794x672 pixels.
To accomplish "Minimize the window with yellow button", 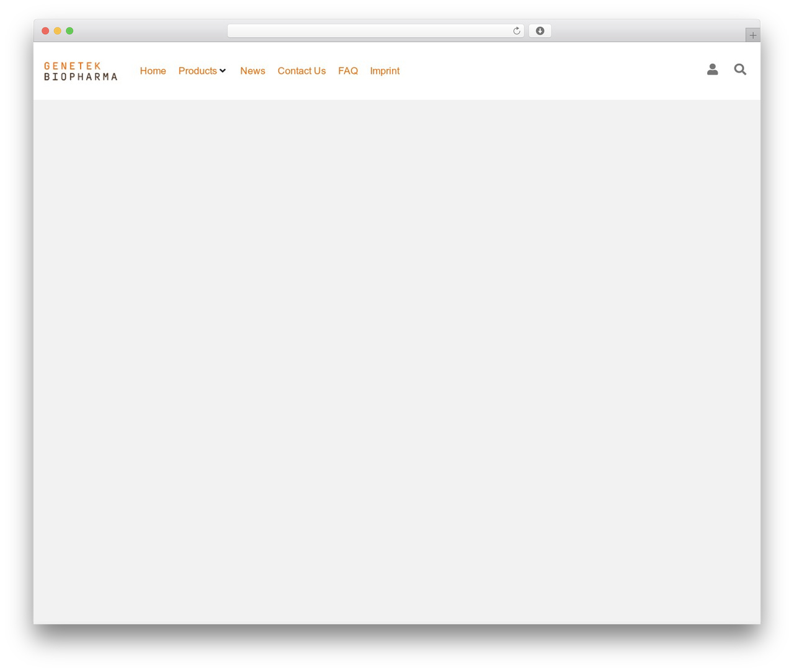I will [x=58, y=31].
